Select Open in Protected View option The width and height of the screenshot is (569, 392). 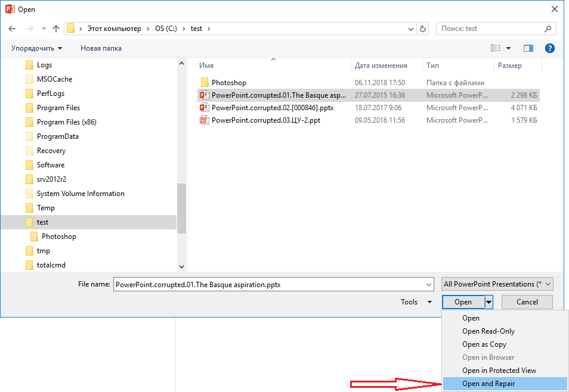click(x=499, y=371)
